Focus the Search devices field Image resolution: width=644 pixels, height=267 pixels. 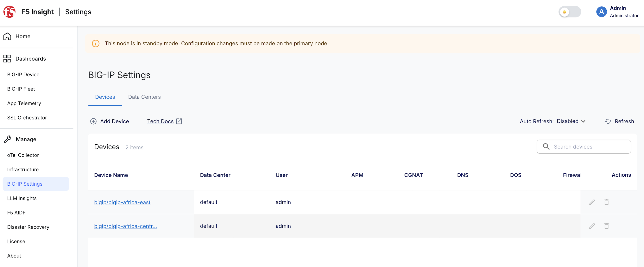[584, 147]
